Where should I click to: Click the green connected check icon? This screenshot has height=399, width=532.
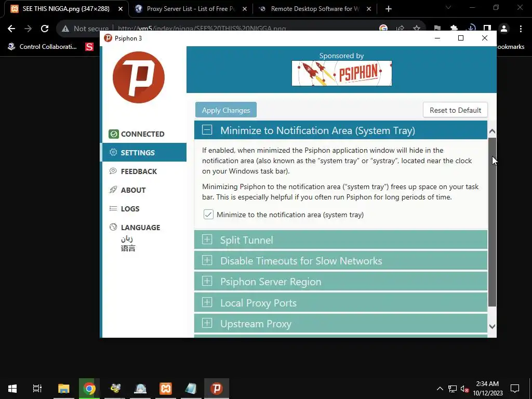113,134
